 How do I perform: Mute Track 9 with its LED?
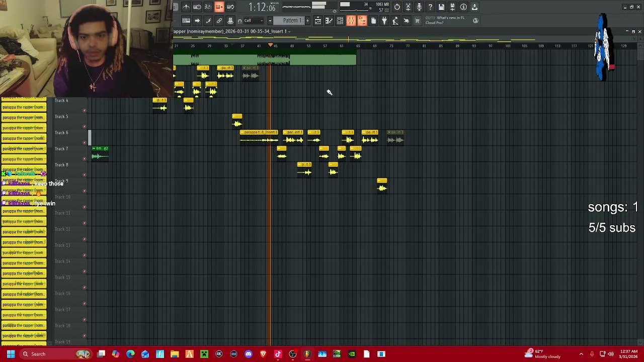point(84,191)
